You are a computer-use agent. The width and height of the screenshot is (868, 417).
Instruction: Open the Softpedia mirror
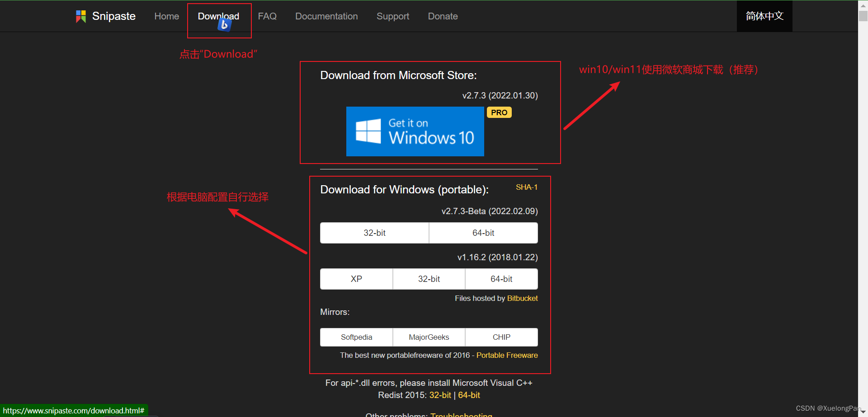point(356,337)
